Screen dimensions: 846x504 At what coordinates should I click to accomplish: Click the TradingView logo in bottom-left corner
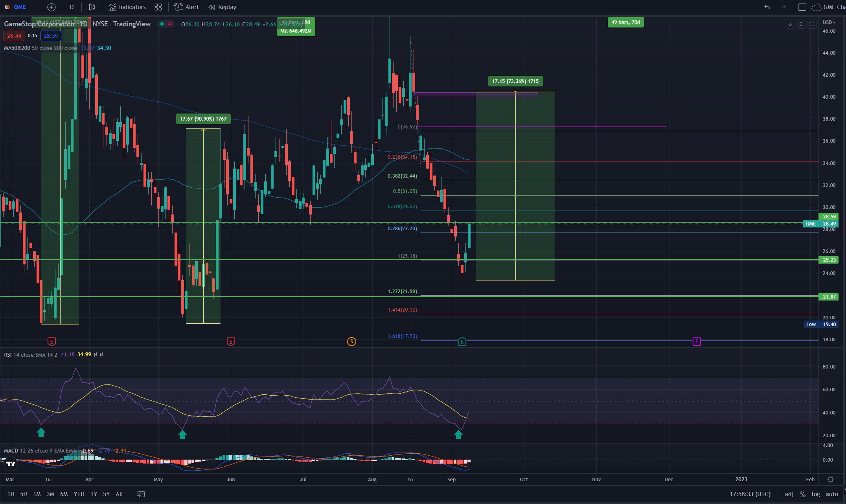11,464
